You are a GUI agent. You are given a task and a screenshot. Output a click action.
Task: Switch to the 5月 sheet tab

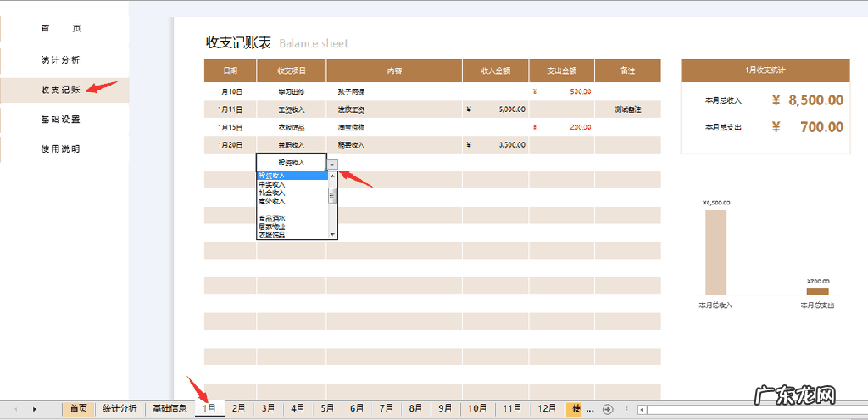(327, 409)
